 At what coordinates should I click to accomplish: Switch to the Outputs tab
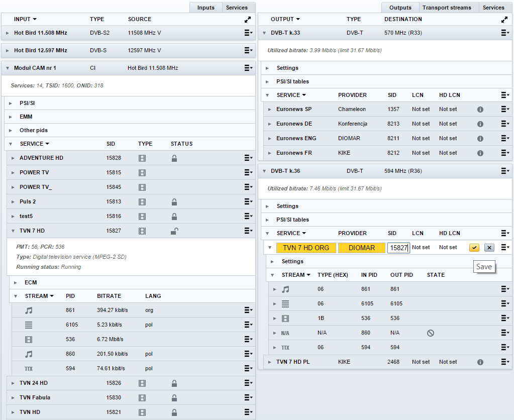400,8
